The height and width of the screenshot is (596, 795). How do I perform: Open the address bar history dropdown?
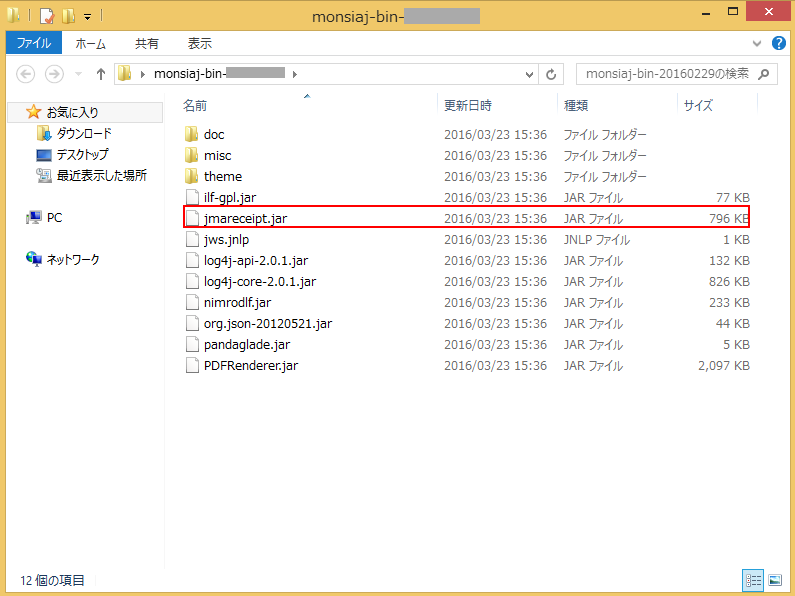529,74
